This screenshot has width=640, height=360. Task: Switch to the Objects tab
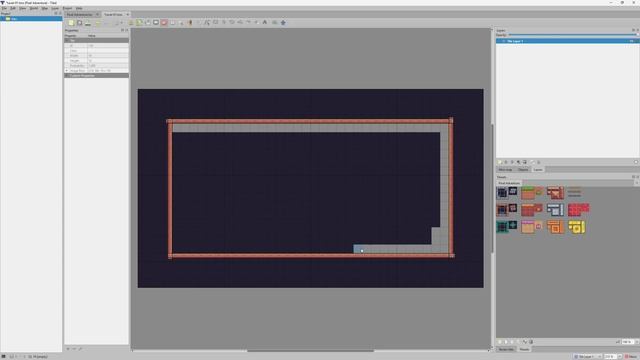pyautogui.click(x=523, y=169)
